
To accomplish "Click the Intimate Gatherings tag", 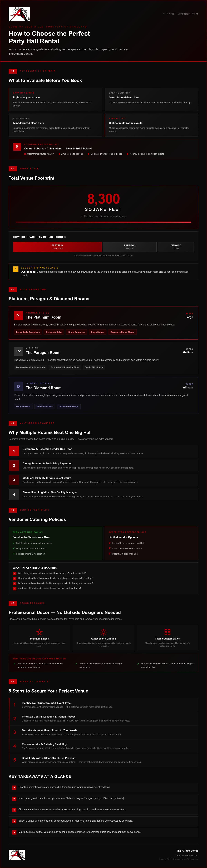I will (69, 406).
